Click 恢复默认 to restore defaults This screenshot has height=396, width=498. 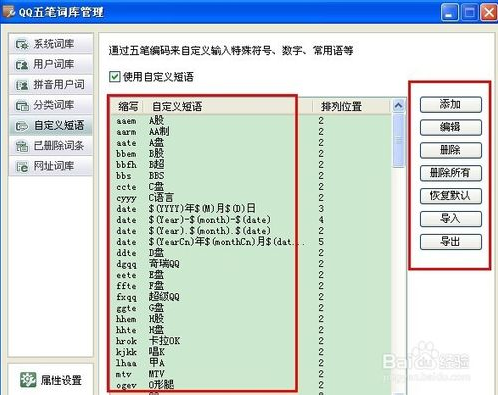coord(451,196)
